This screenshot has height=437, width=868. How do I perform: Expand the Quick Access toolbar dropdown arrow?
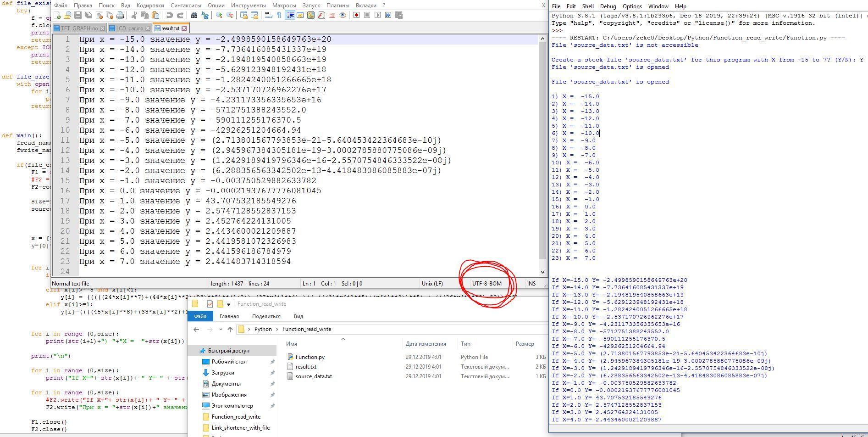pos(228,304)
